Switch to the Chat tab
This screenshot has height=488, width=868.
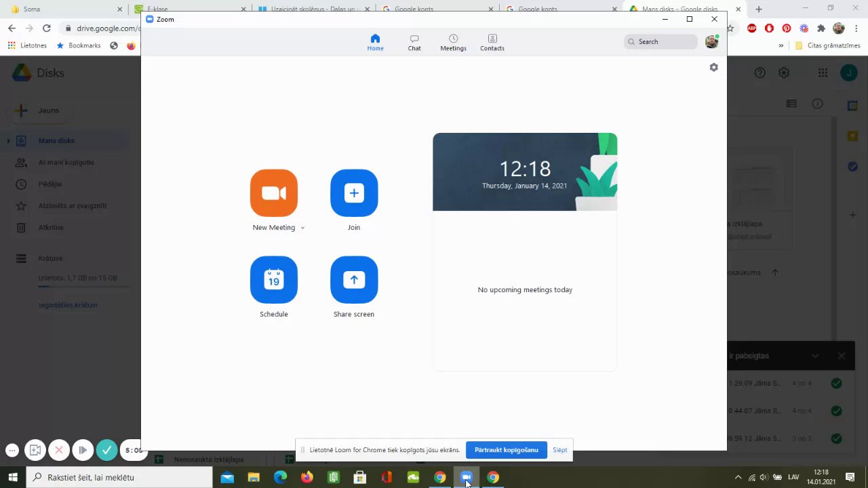[x=414, y=43]
